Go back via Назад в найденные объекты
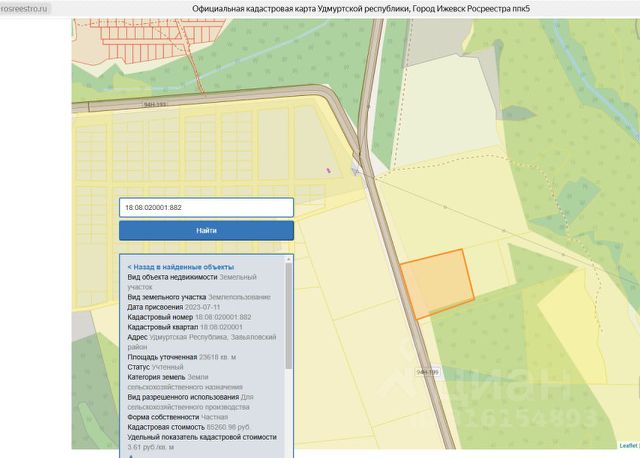640x458 pixels. (181, 267)
